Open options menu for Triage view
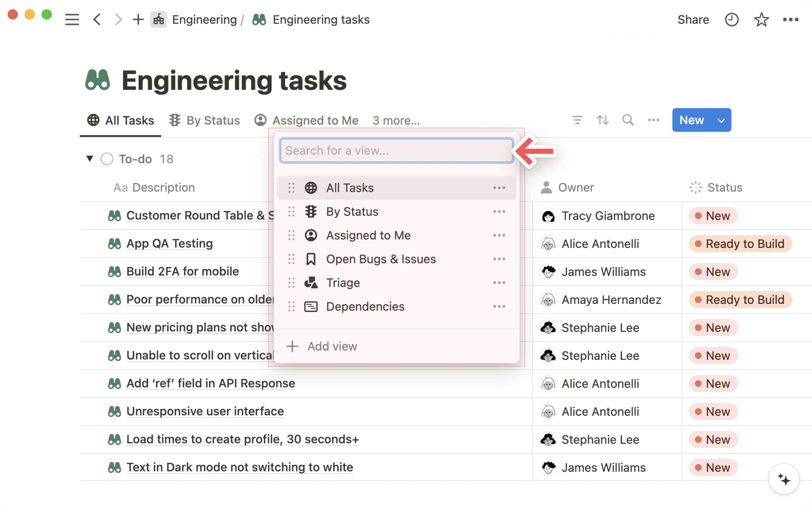The height and width of the screenshot is (507, 812). point(499,283)
